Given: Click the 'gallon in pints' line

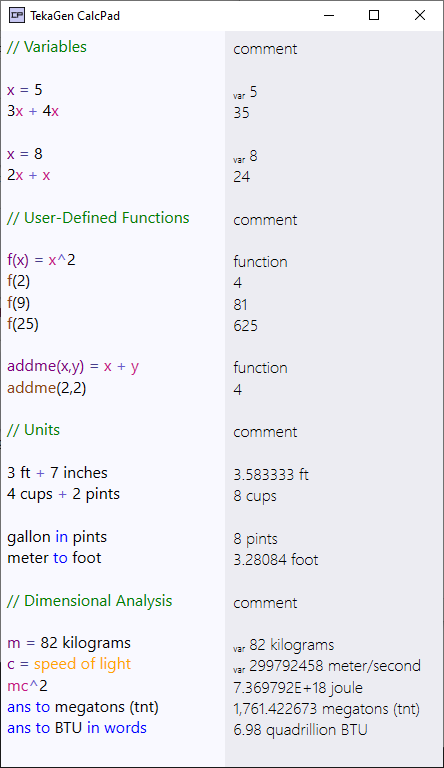Looking at the screenshot, I should (57, 537).
